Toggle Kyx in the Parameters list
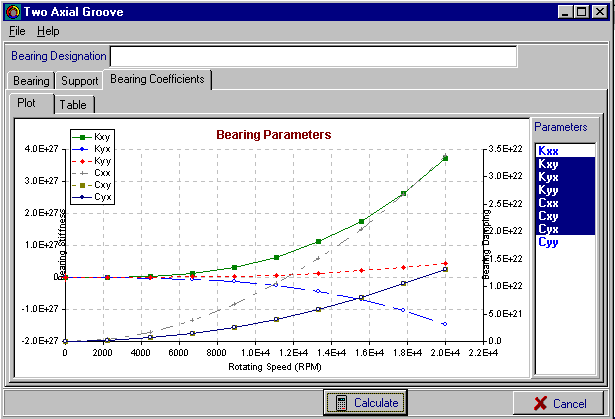This screenshot has height=419, width=615. click(x=549, y=176)
